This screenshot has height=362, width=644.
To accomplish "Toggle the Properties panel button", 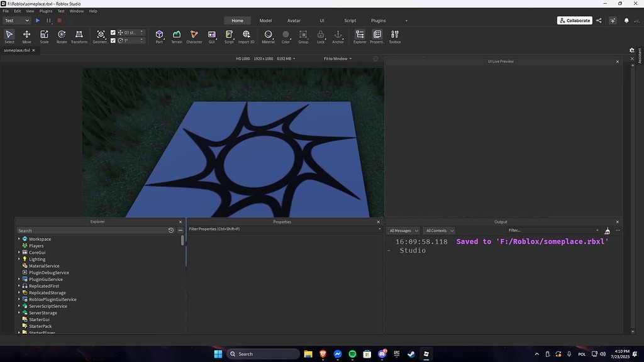I will click(x=377, y=36).
